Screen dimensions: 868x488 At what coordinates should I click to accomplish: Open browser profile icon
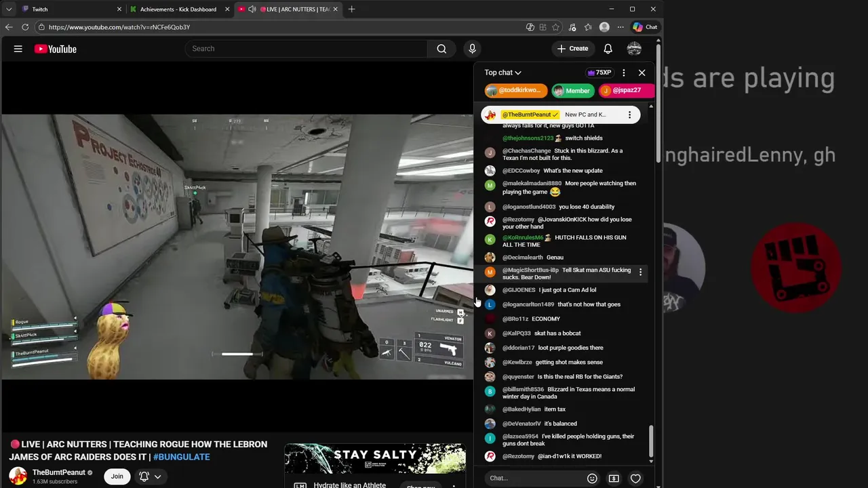pyautogui.click(x=604, y=27)
